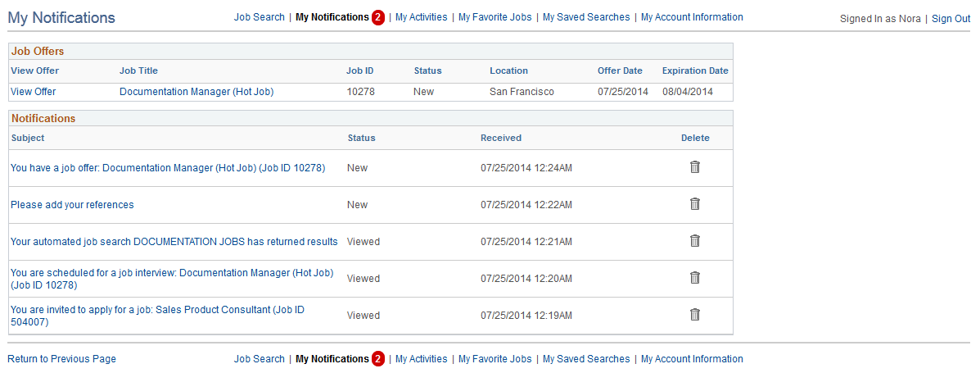Click the red notification count badge at top
This screenshot has width=980, height=373.
[x=377, y=17]
